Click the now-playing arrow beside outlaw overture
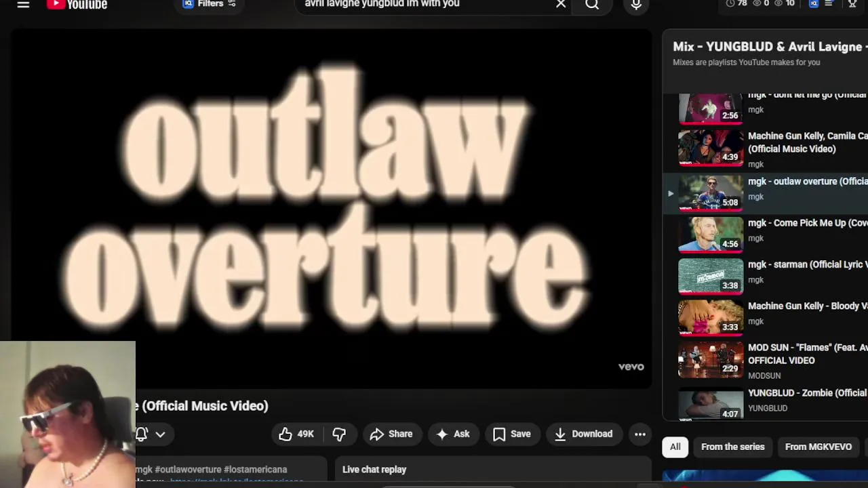The width and height of the screenshot is (868, 488). click(671, 193)
